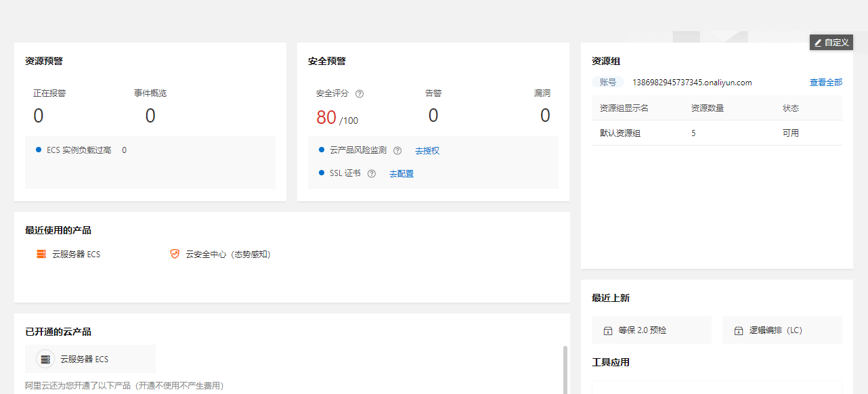Click the help icon next to 云产品风险监测
This screenshot has height=394, width=868.
(x=397, y=150)
